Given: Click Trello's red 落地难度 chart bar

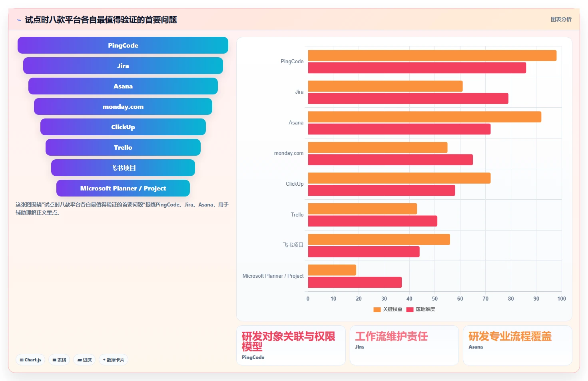Looking at the screenshot, I should 373,221.
